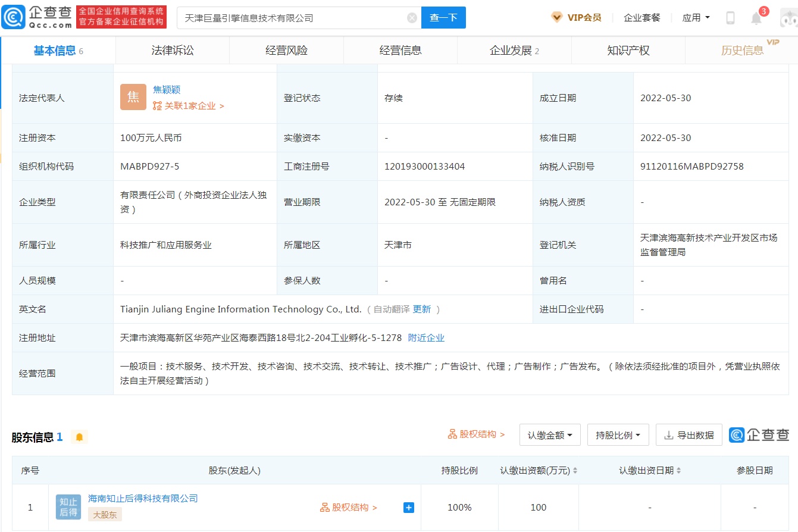Screen dimensions: 798x532
Task: Open legal representative 焦颖颖 link
Action: click(167, 90)
